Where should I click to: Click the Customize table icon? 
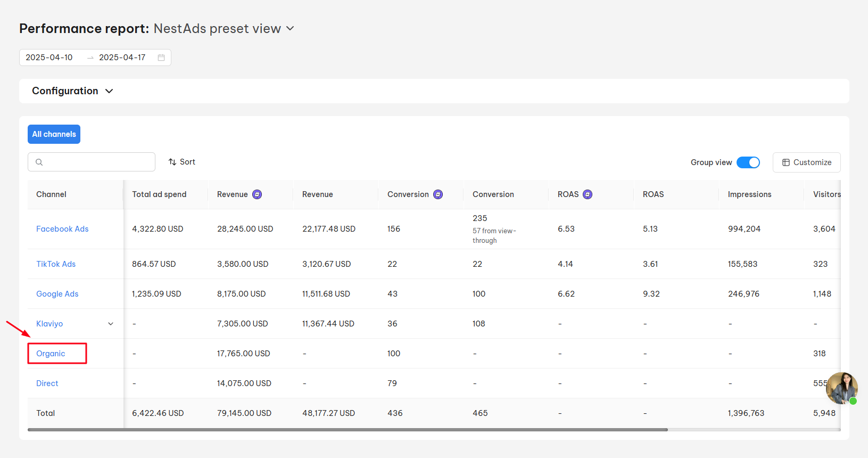pos(786,162)
